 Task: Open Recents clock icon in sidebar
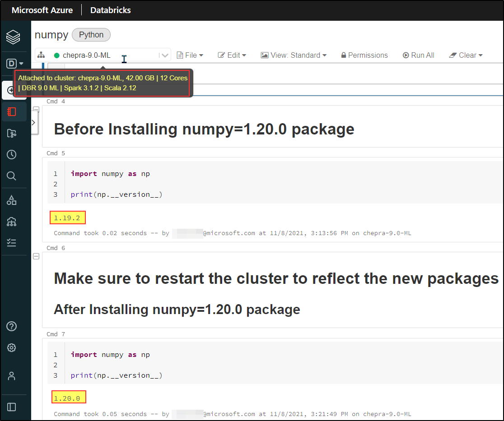point(12,154)
